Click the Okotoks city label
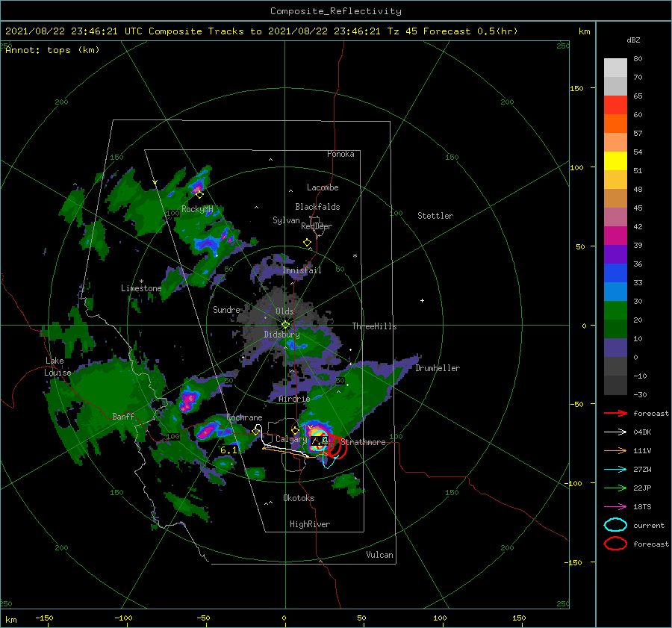Image resolution: width=672 pixels, height=628 pixels. (x=299, y=498)
